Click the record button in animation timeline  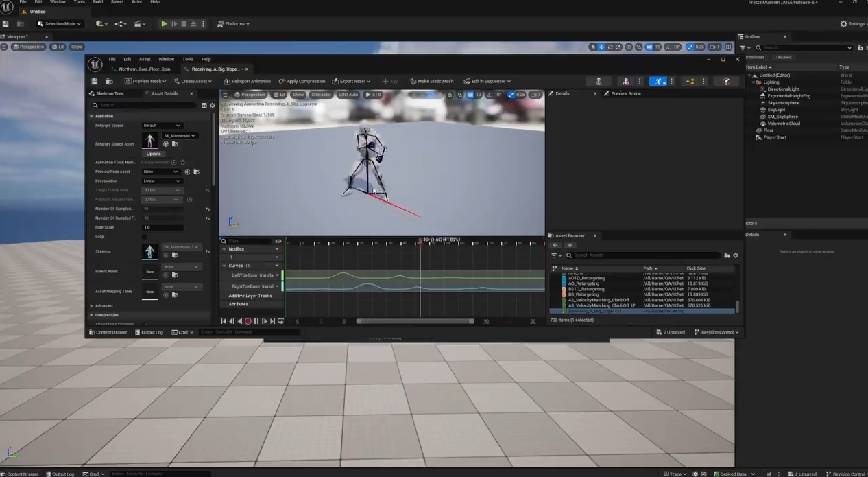point(248,321)
